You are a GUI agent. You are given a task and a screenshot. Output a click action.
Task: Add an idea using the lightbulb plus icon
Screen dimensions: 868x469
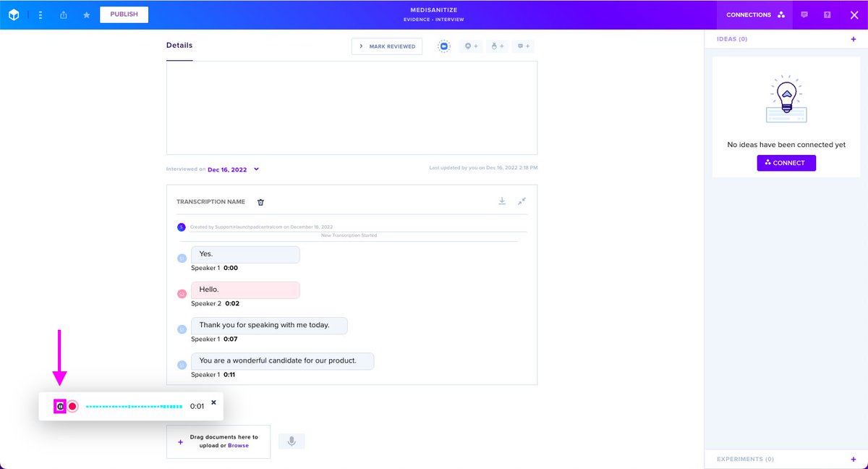[x=472, y=46]
